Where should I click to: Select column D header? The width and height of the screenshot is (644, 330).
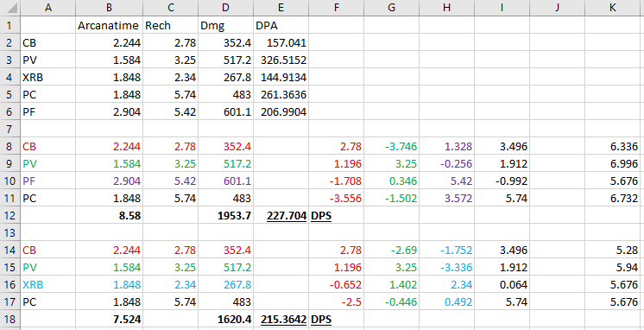(x=225, y=9)
